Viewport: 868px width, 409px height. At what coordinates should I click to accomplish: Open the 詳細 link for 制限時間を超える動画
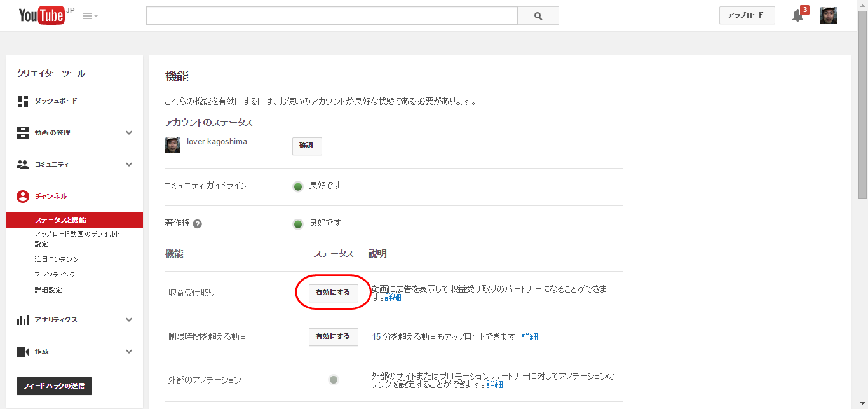click(x=529, y=336)
